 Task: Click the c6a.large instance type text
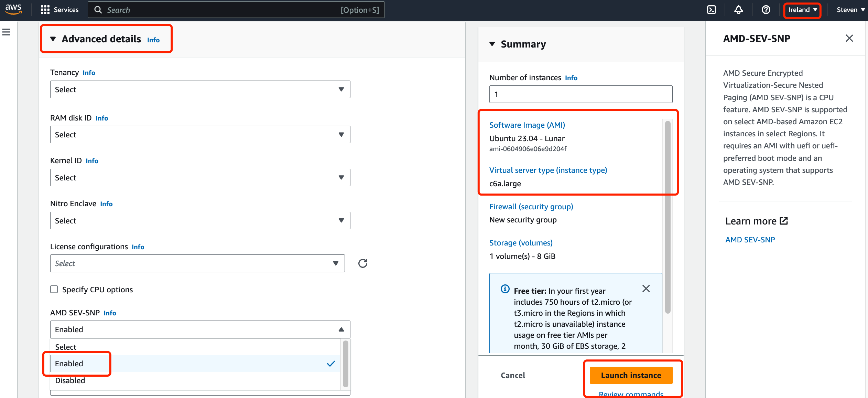coord(505,184)
